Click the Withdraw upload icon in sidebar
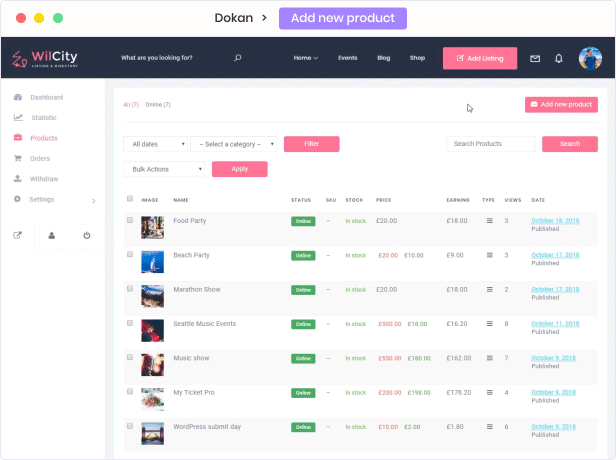The height and width of the screenshot is (460, 616). [18, 178]
